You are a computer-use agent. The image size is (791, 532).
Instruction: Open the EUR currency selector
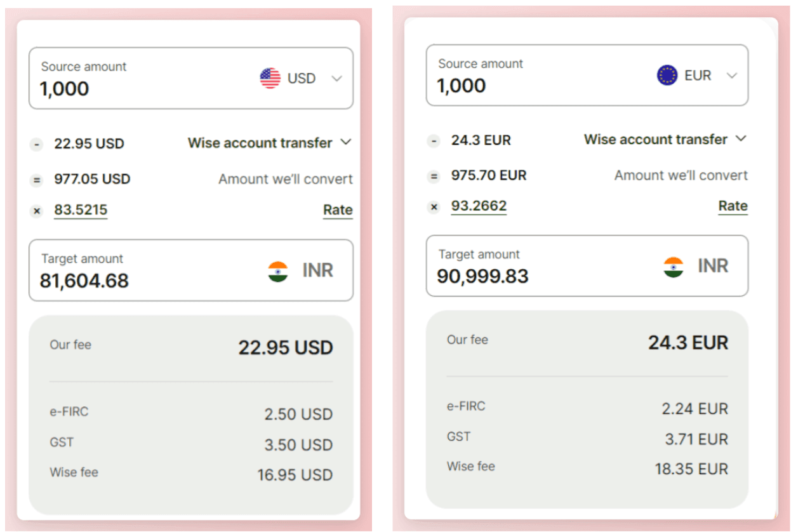coord(732,74)
